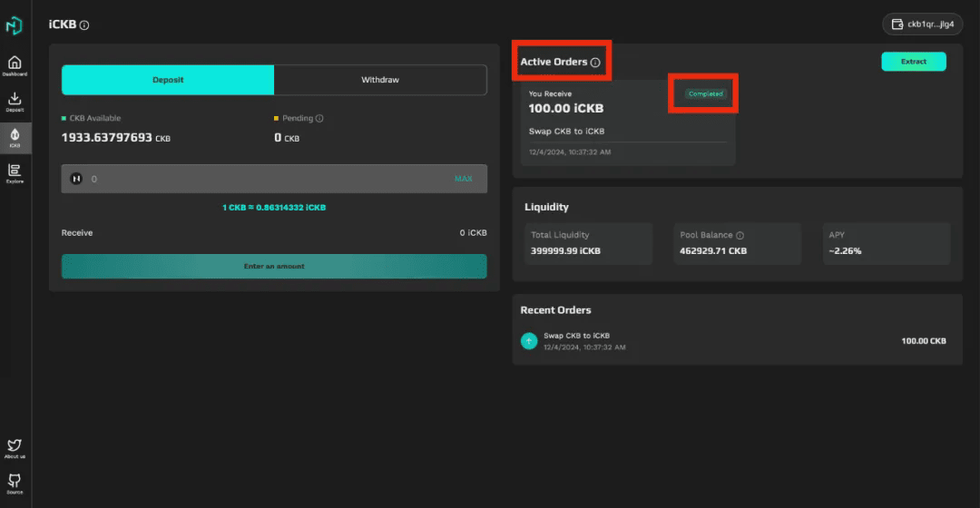Image resolution: width=980 pixels, height=508 pixels.
Task: Show info for Pending CKB
Action: pyautogui.click(x=319, y=118)
